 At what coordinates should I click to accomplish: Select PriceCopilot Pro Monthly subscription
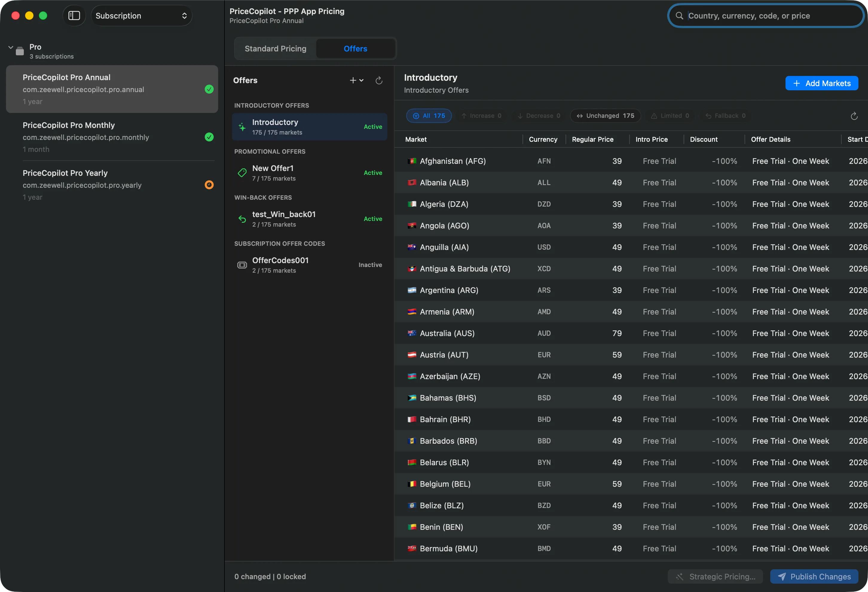112,137
